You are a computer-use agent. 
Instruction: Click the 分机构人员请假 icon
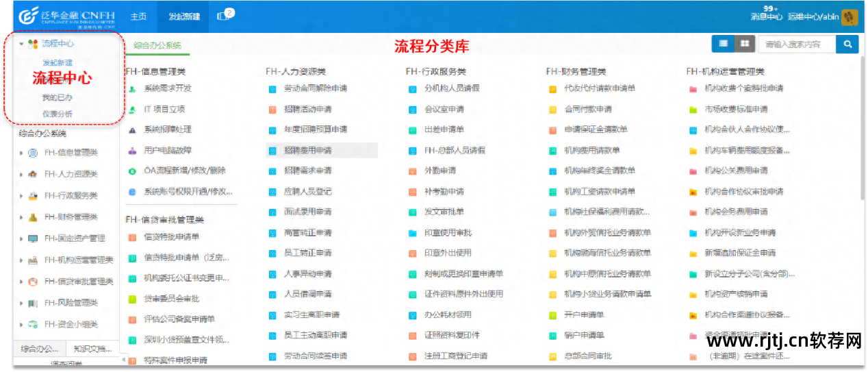pyautogui.click(x=413, y=88)
